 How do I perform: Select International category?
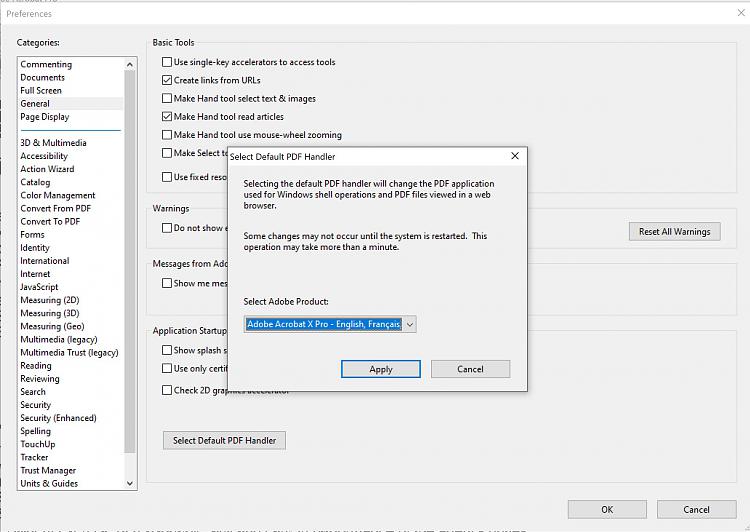44,261
